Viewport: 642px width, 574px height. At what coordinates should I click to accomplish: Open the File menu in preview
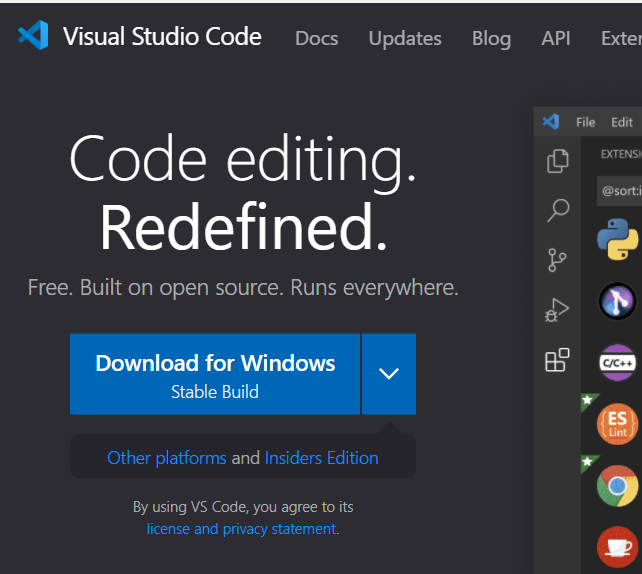[585, 122]
